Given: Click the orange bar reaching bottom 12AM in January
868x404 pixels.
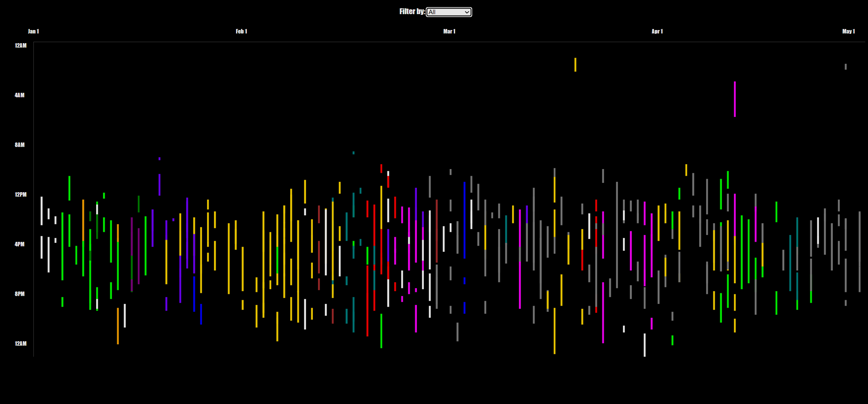Looking at the screenshot, I should [x=118, y=326].
